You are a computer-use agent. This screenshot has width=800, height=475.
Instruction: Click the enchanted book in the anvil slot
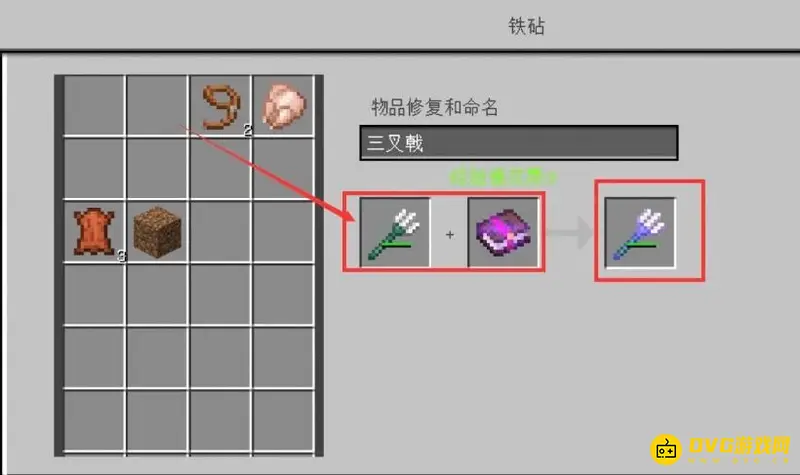point(503,232)
